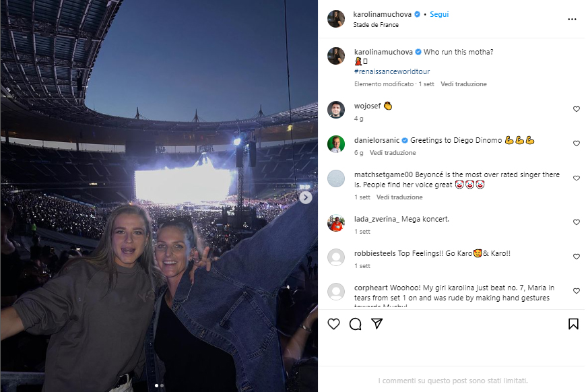Click the corpheart username
The height and width of the screenshot is (392, 588).
click(370, 288)
